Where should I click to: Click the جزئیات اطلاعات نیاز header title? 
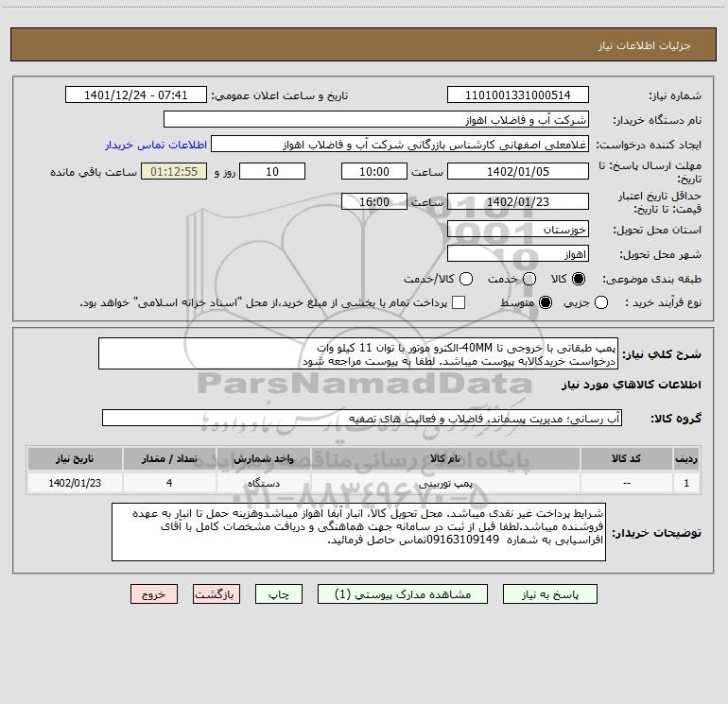(644, 45)
